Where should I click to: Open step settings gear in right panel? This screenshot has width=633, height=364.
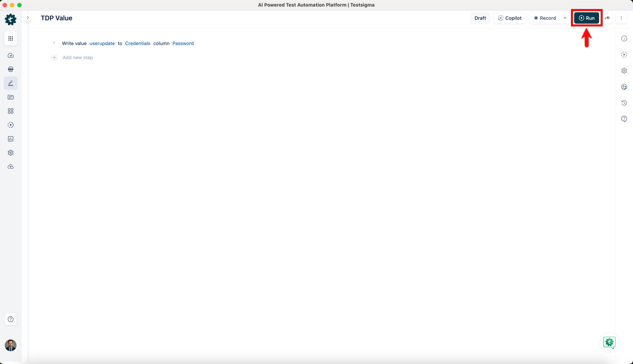pyautogui.click(x=624, y=71)
